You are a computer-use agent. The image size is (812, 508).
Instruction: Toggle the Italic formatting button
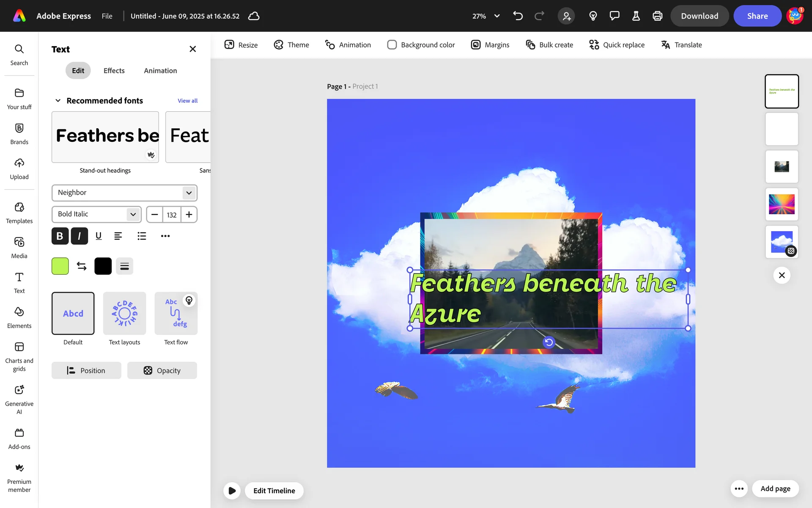[x=79, y=236]
